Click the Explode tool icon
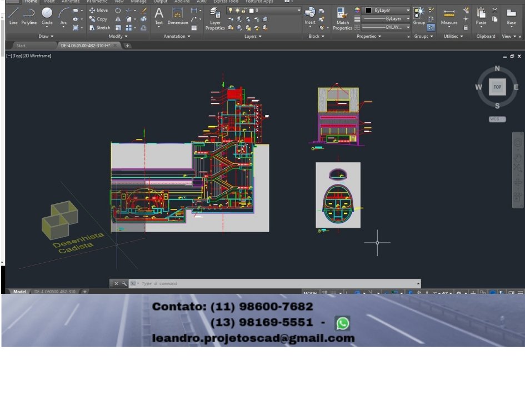 coord(144,19)
